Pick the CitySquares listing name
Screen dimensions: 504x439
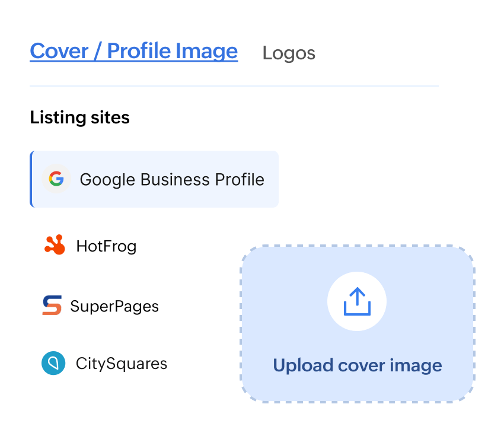coord(122,363)
